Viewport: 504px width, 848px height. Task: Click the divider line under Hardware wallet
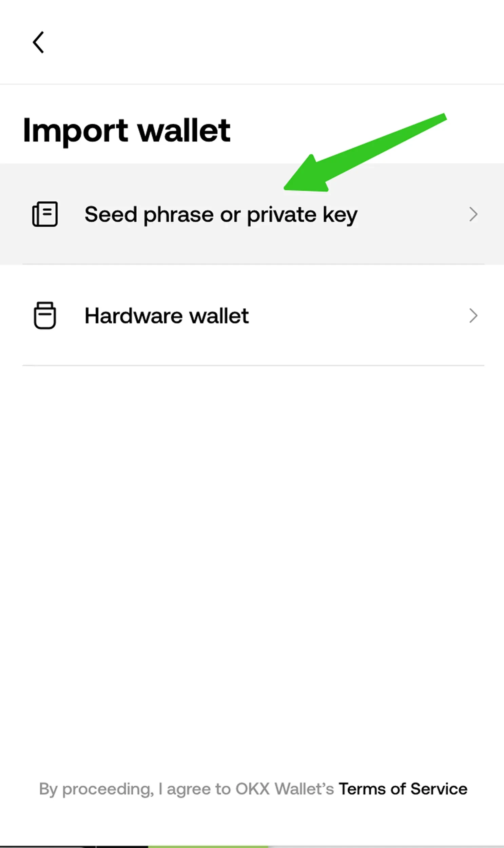click(x=253, y=365)
